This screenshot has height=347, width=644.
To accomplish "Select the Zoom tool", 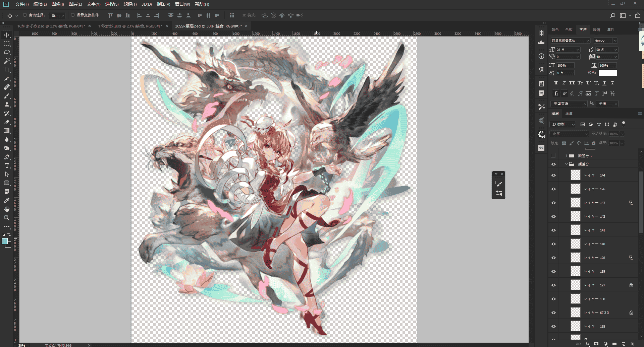I will tap(7, 218).
